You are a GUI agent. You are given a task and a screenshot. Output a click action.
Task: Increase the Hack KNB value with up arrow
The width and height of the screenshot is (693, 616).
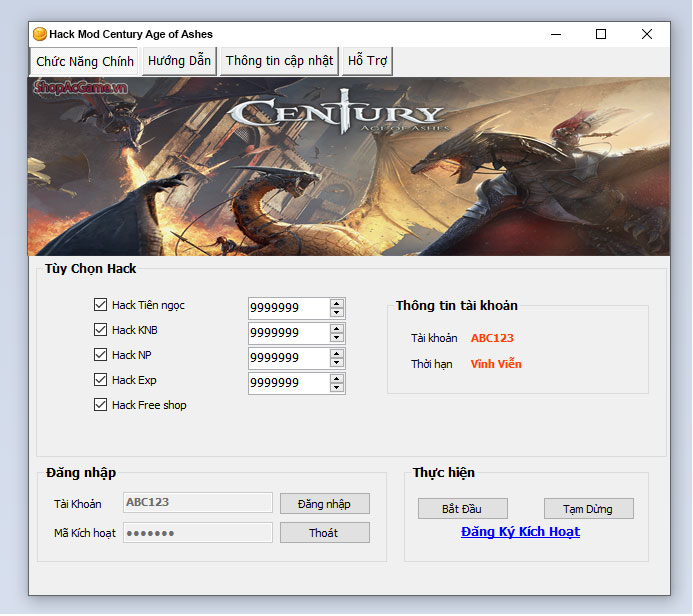337,329
